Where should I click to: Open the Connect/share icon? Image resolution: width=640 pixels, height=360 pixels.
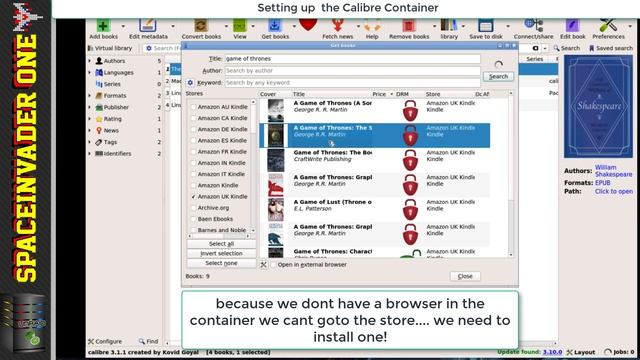[x=533, y=26]
